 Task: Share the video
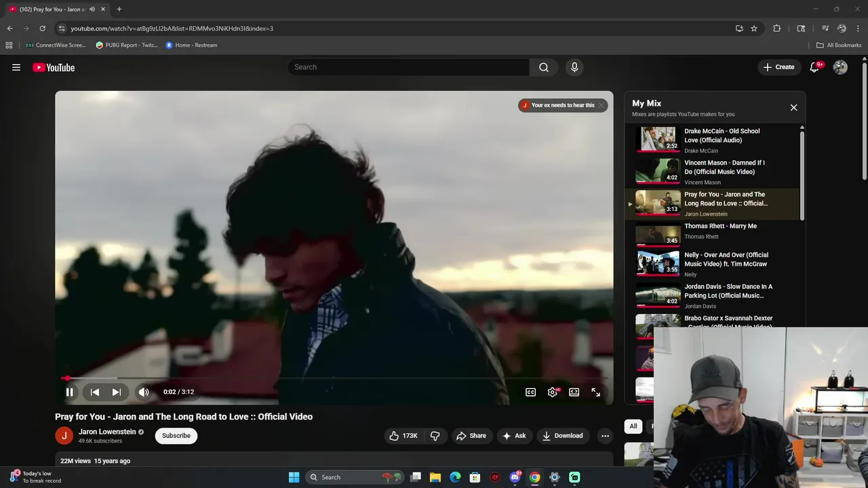471,436
